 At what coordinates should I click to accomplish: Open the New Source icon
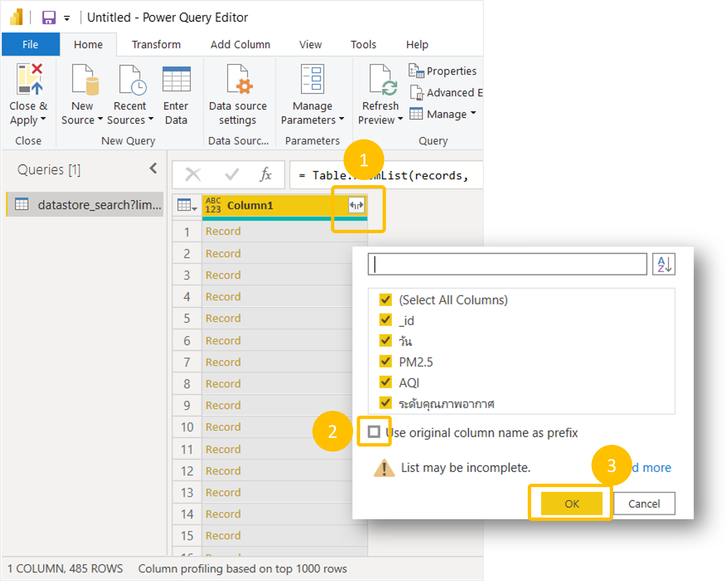85,79
